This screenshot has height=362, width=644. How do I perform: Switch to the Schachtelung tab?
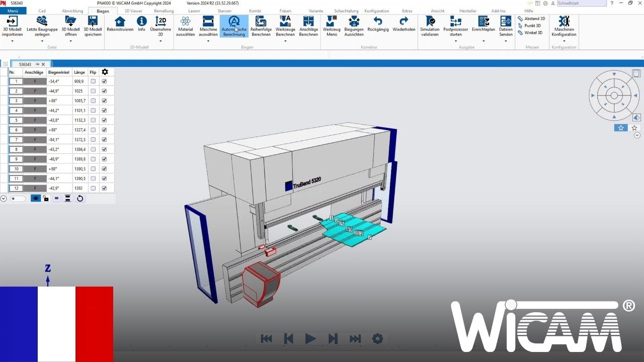346,11
